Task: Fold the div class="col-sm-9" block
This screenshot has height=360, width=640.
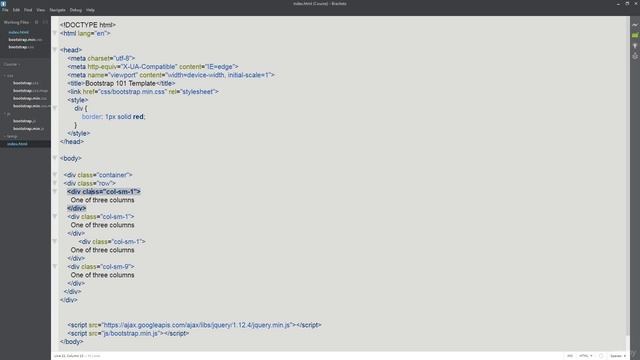Action: 55,267
